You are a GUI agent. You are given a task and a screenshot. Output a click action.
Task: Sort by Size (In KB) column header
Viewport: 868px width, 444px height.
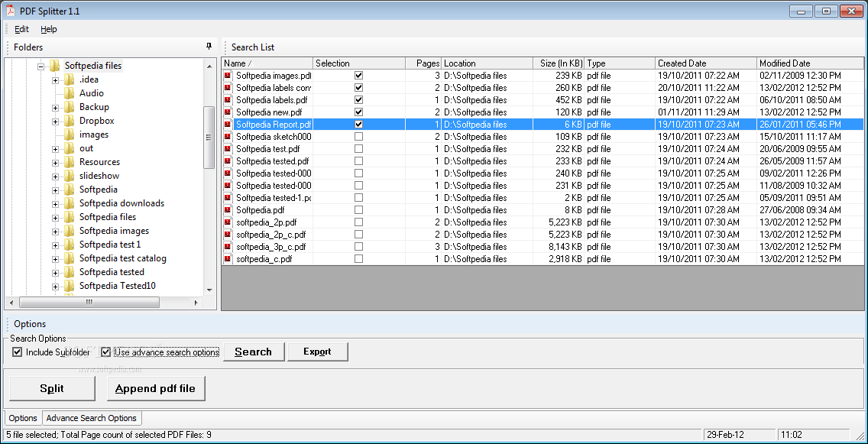click(559, 63)
